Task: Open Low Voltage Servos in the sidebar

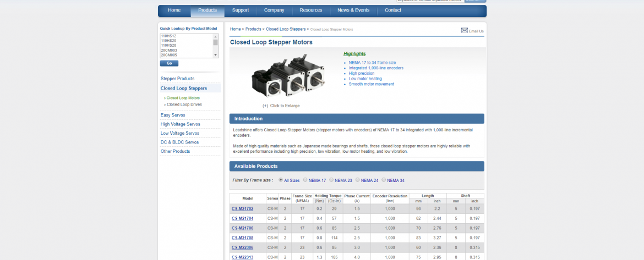Action: (180, 133)
